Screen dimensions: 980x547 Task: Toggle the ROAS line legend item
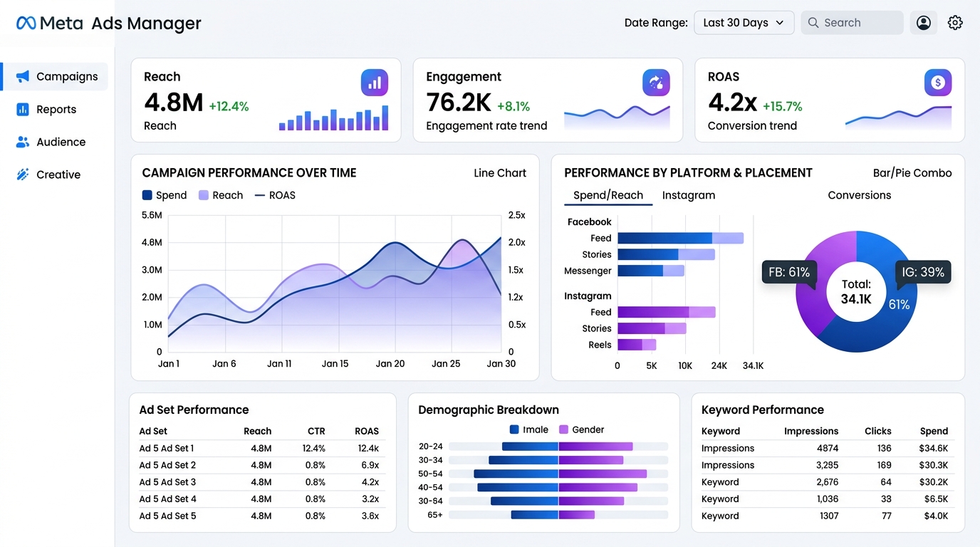pyautogui.click(x=275, y=195)
